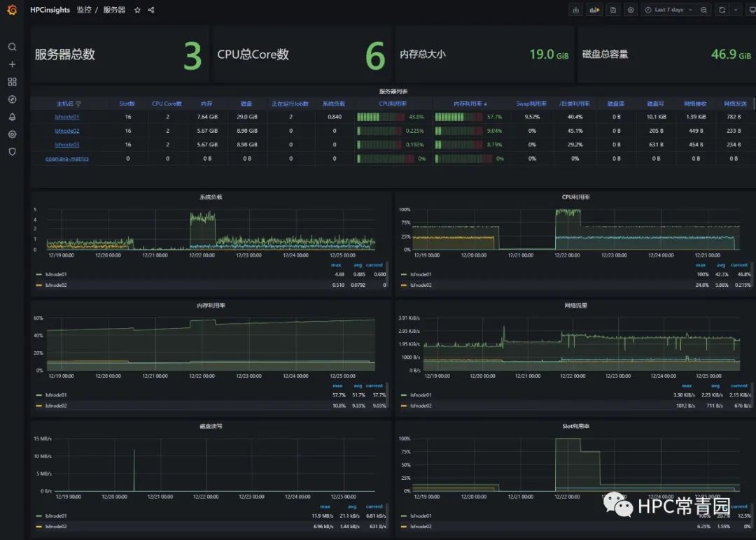Open the refresh interval dropdown arrow
Screen dimensions: 756x540
click(x=736, y=10)
